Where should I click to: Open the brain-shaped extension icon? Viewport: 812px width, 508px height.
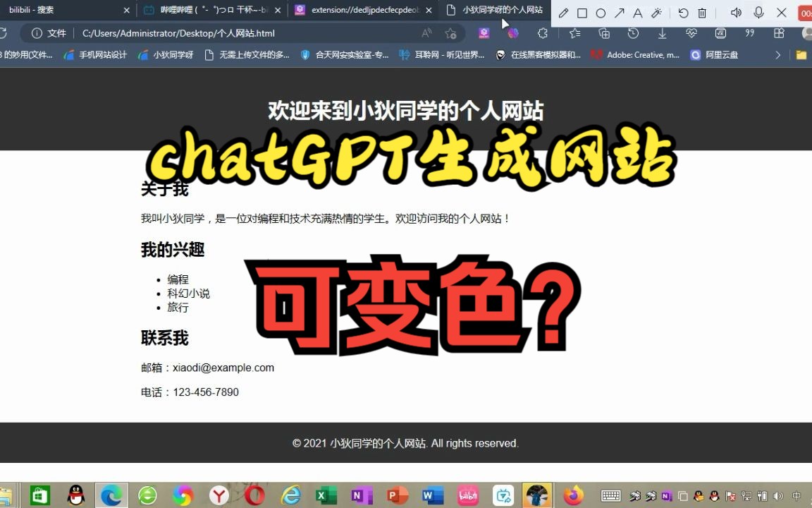[x=512, y=33]
